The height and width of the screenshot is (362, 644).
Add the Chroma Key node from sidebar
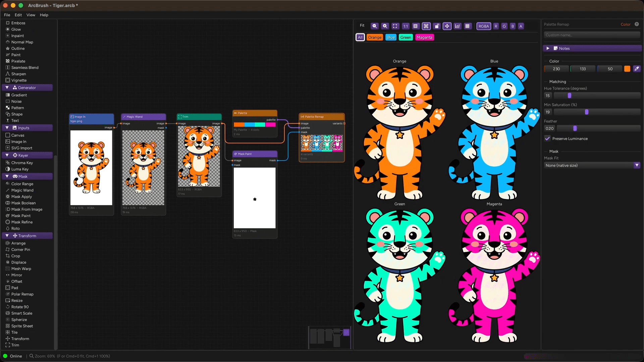(x=22, y=163)
